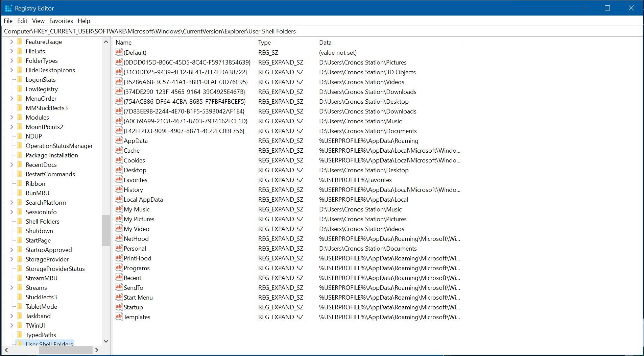Sort values by the Name column header

click(x=185, y=43)
